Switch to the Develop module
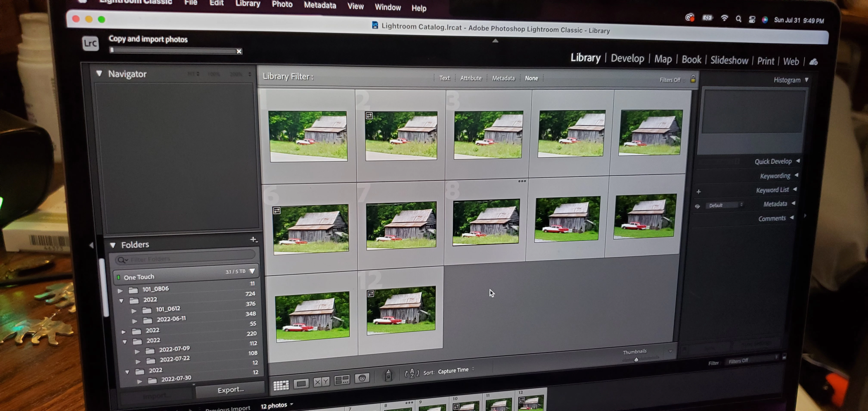 627,59
